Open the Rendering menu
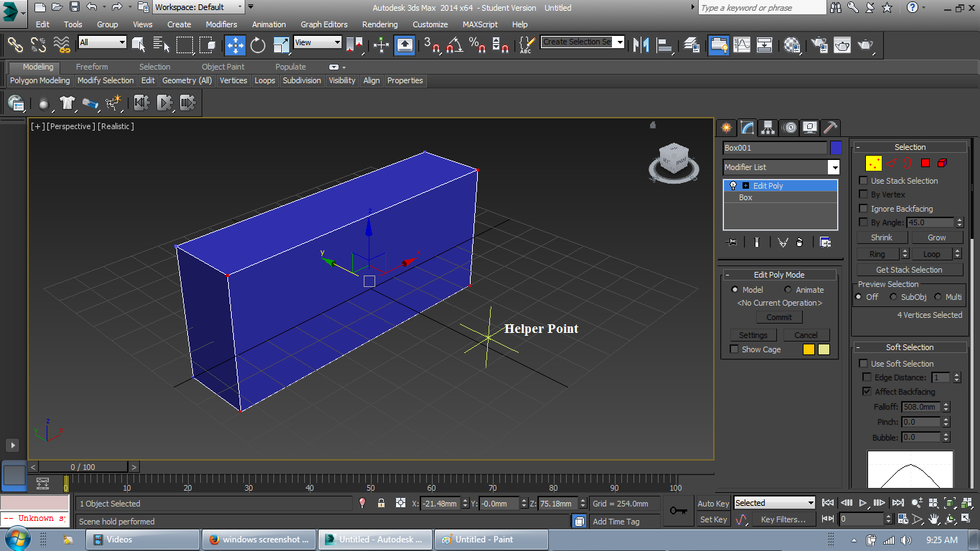980x551 pixels. coord(380,24)
